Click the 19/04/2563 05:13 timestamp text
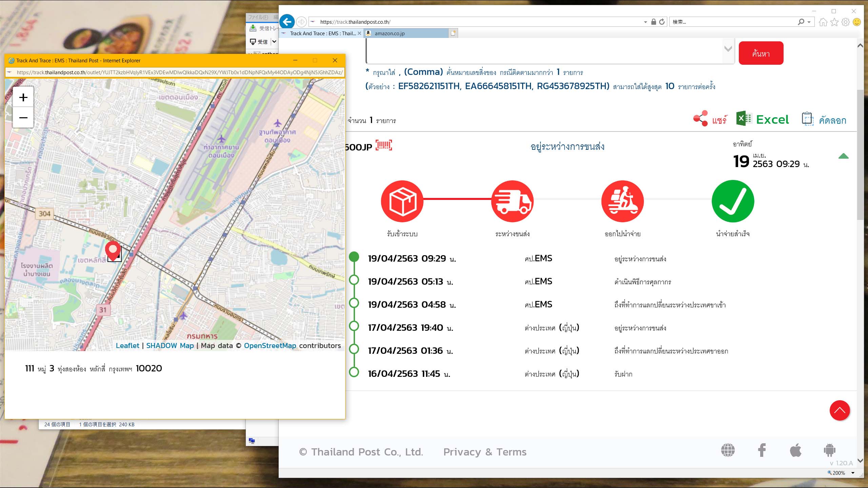 (410, 282)
